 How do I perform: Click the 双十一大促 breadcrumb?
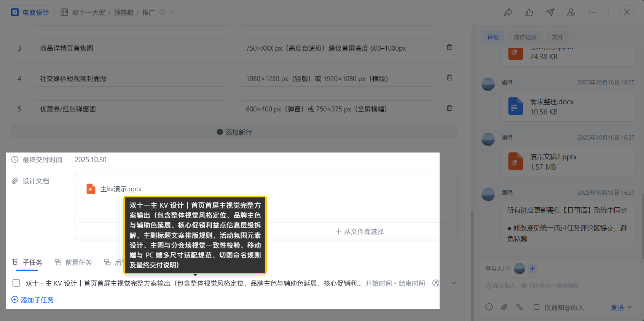(88, 13)
